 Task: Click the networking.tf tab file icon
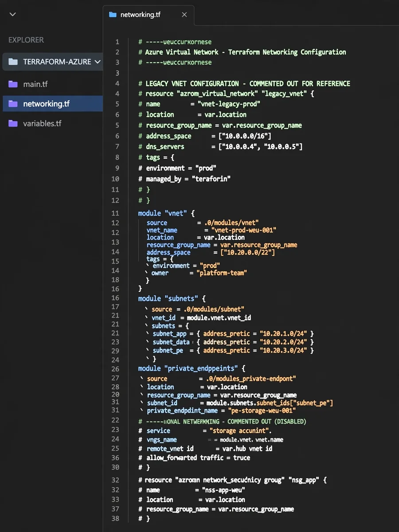click(x=113, y=15)
